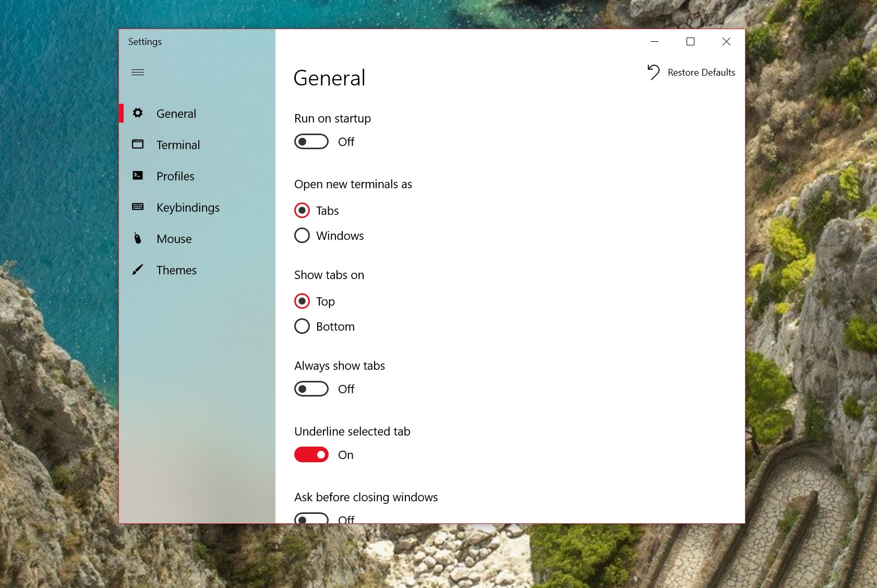Viewport: 877px width, 588px height.
Task: Select Windows for opening new terminals
Action: pos(302,235)
